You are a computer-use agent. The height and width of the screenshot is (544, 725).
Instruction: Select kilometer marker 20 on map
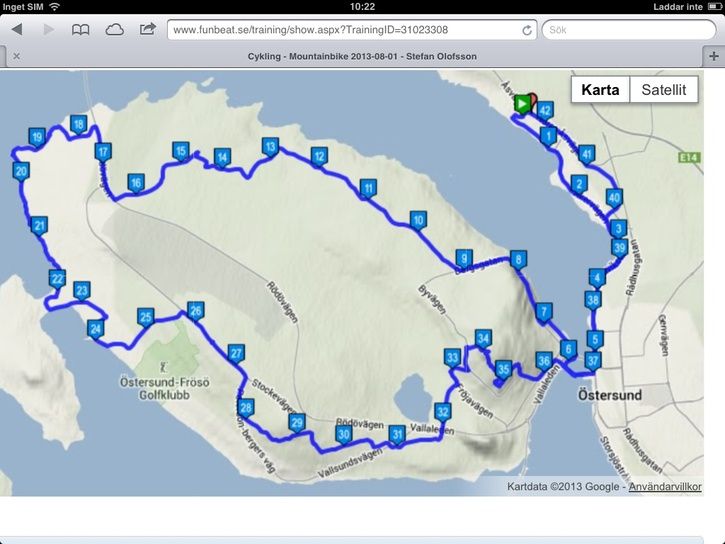pos(21,173)
